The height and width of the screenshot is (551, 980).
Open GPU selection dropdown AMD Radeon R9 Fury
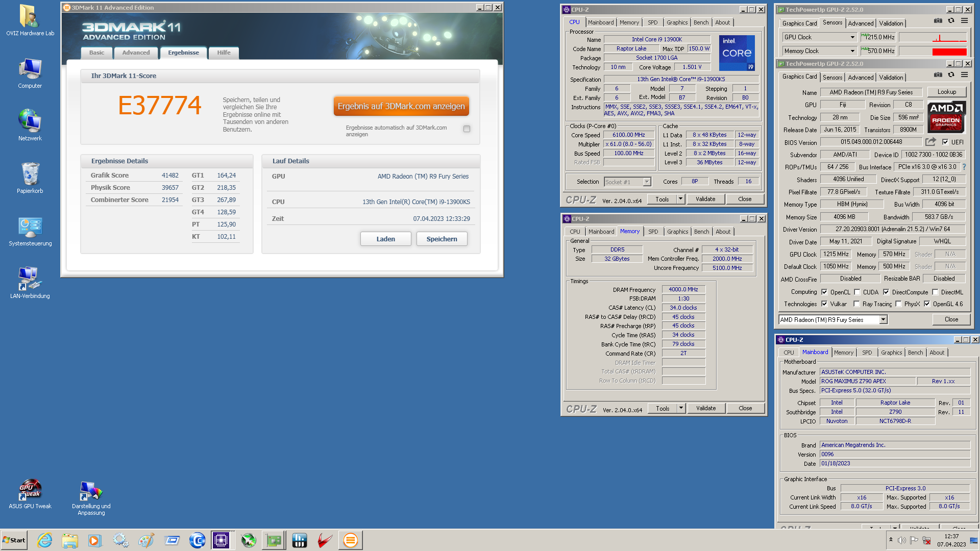tap(833, 320)
